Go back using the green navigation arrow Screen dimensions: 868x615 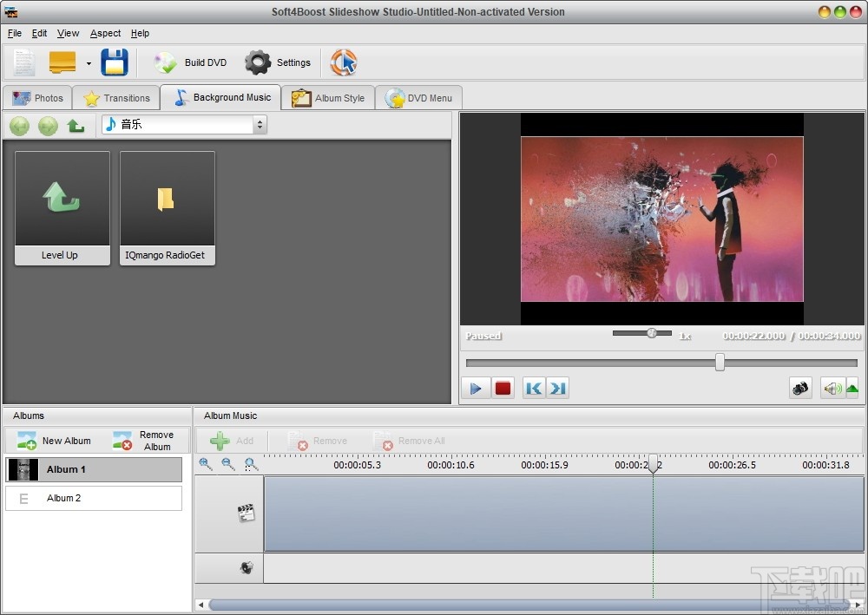(x=18, y=126)
